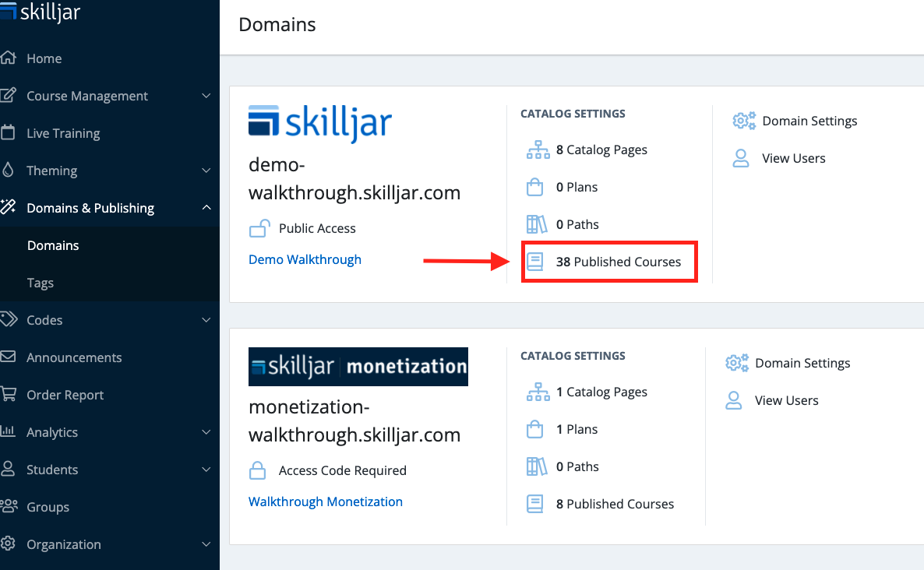Click the Domains & Publishing wand icon
The height and width of the screenshot is (570, 924).
pos(8,207)
